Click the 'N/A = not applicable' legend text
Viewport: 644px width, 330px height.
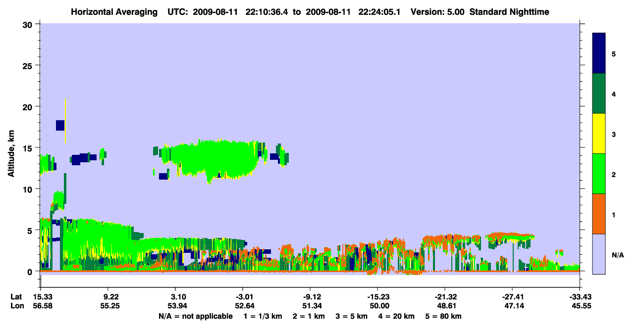coord(195,316)
